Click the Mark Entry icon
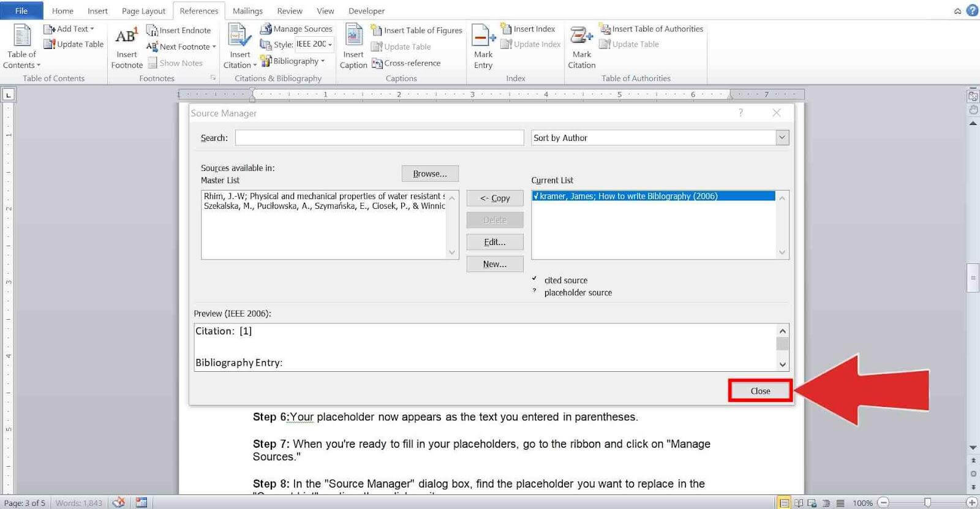The image size is (980, 509). point(483,36)
